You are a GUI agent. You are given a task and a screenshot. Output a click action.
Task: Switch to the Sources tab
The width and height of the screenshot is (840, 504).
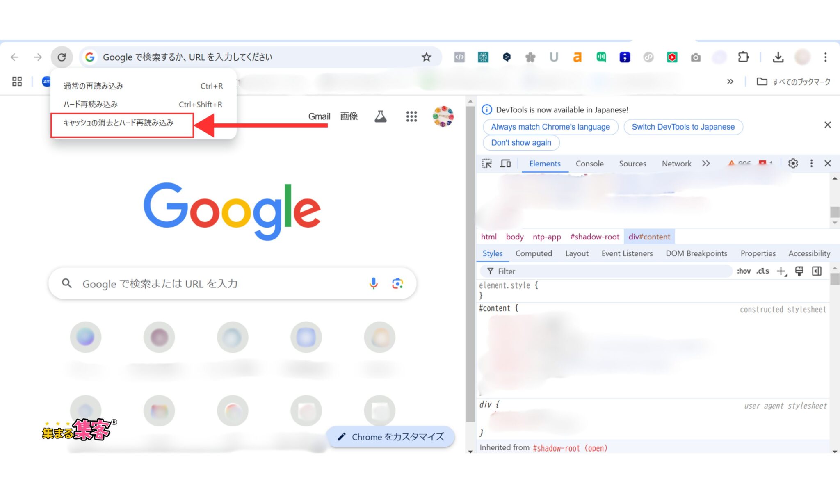tap(632, 164)
